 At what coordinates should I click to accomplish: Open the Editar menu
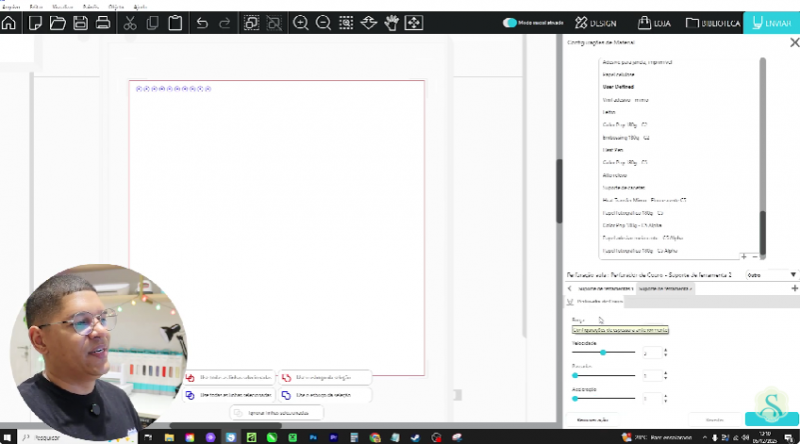pos(36,7)
